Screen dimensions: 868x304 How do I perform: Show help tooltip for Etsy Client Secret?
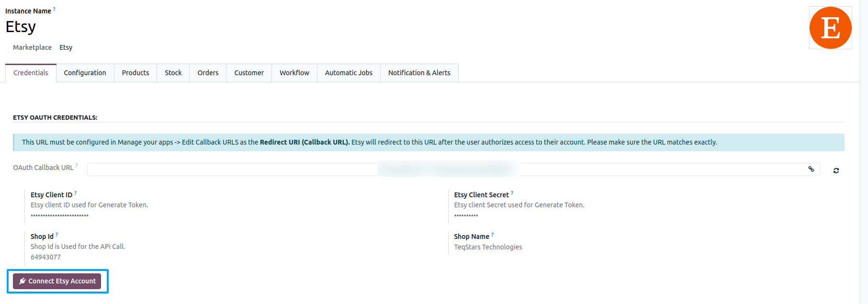click(x=512, y=192)
